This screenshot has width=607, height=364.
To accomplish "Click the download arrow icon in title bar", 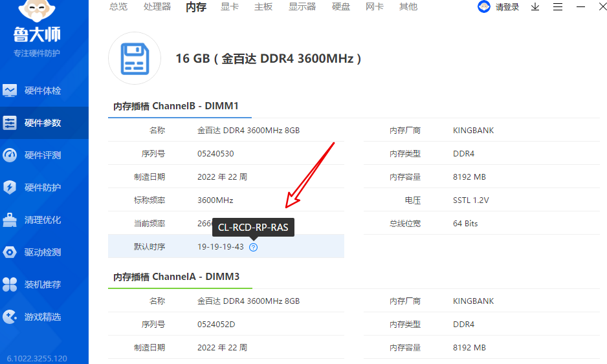I will coord(535,7).
